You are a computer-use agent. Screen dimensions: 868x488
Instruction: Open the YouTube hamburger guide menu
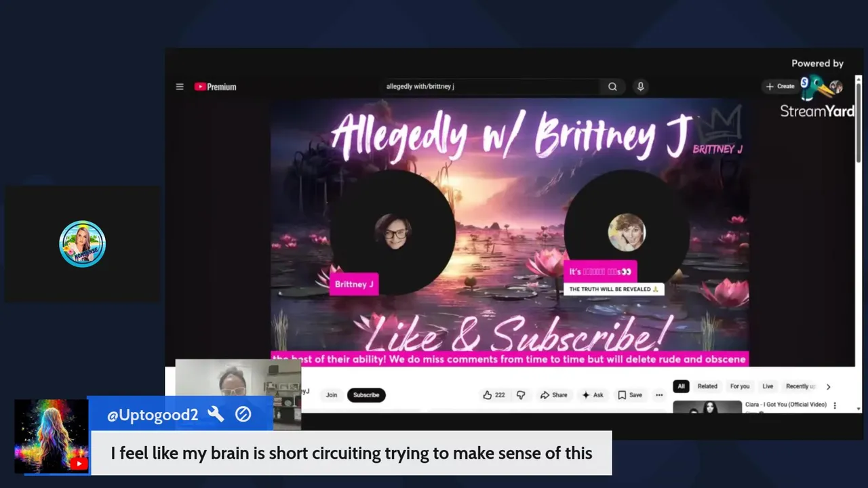tap(180, 87)
